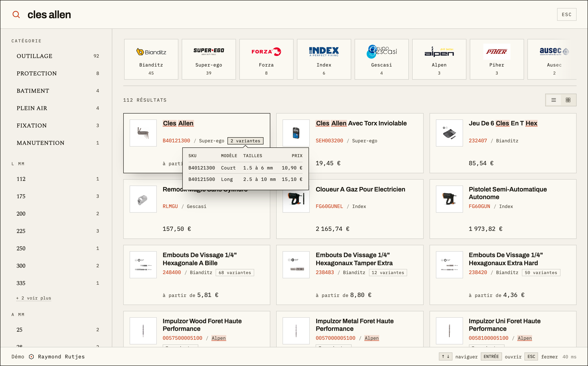The height and width of the screenshot is (366, 588).
Task: Click the Torx Inviolable product thumbnail
Action: [x=296, y=133]
